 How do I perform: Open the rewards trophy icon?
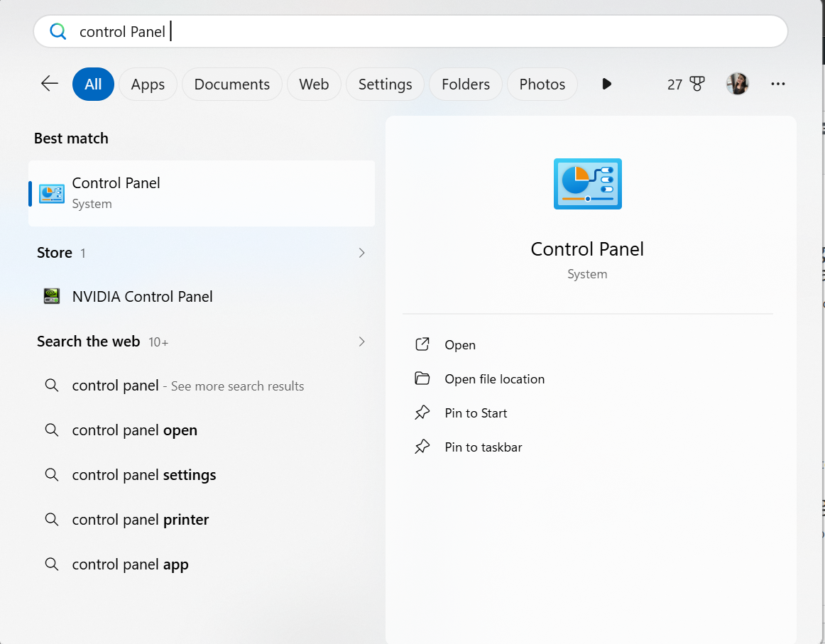tap(697, 84)
